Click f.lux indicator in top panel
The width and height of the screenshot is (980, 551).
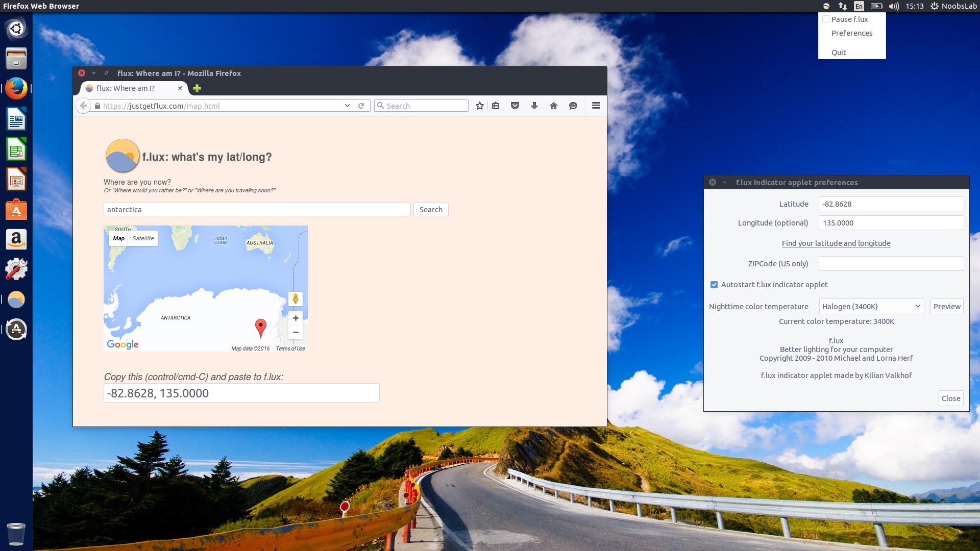826,6
